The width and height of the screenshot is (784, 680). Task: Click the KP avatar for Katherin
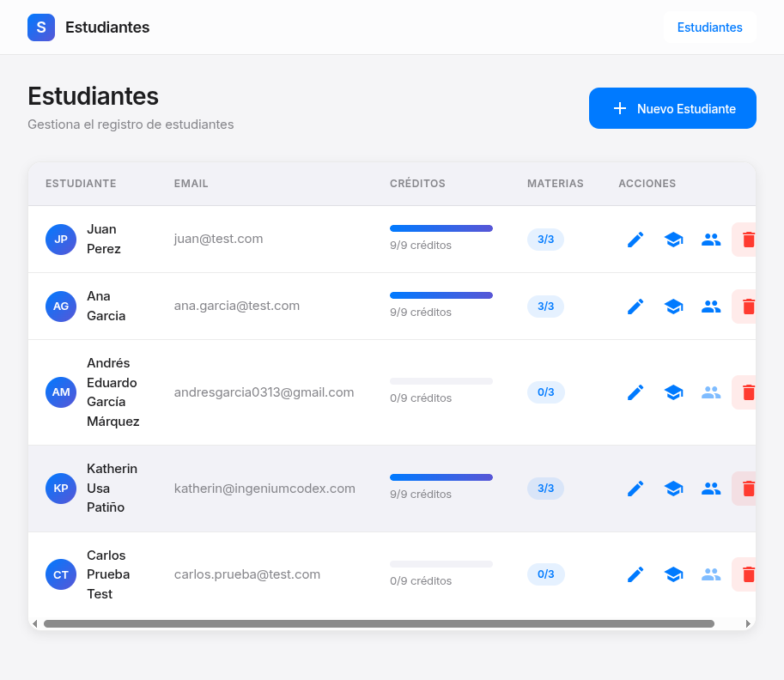coord(61,489)
